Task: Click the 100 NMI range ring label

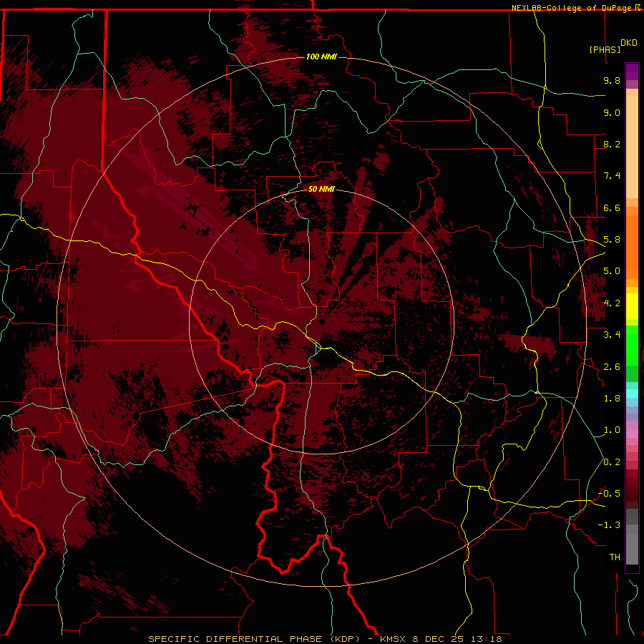Action: pos(321,57)
